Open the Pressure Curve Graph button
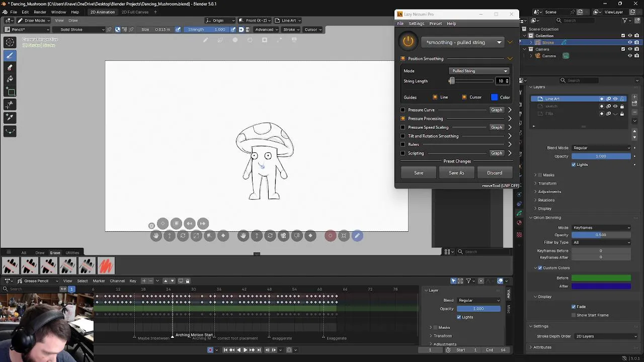Screen dimensions: 644x362 point(497,110)
